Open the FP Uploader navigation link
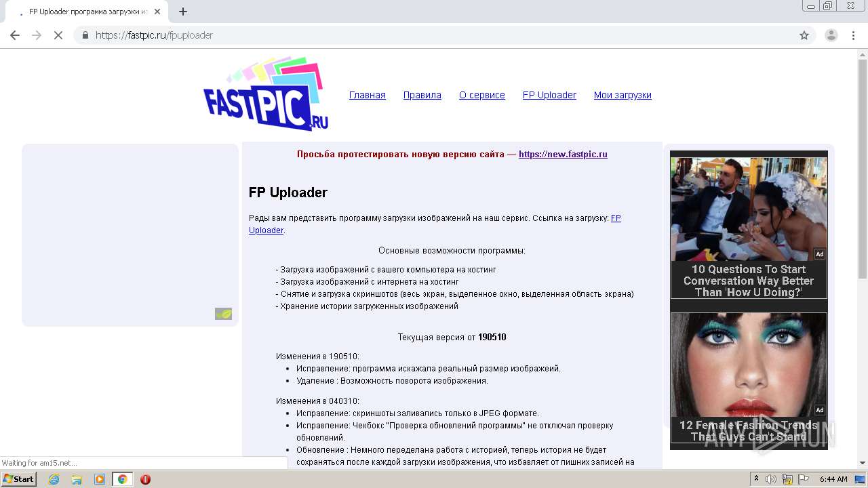 pyautogui.click(x=549, y=95)
